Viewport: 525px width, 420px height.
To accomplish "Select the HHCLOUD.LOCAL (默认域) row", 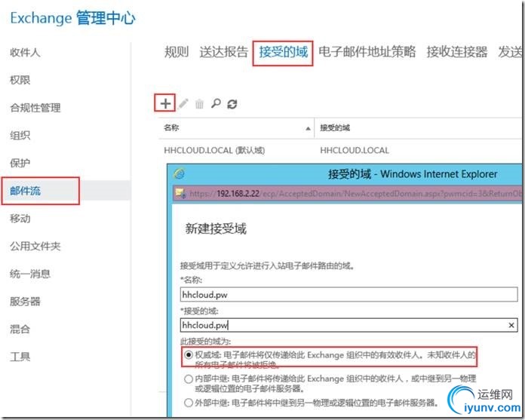I will click(340, 150).
